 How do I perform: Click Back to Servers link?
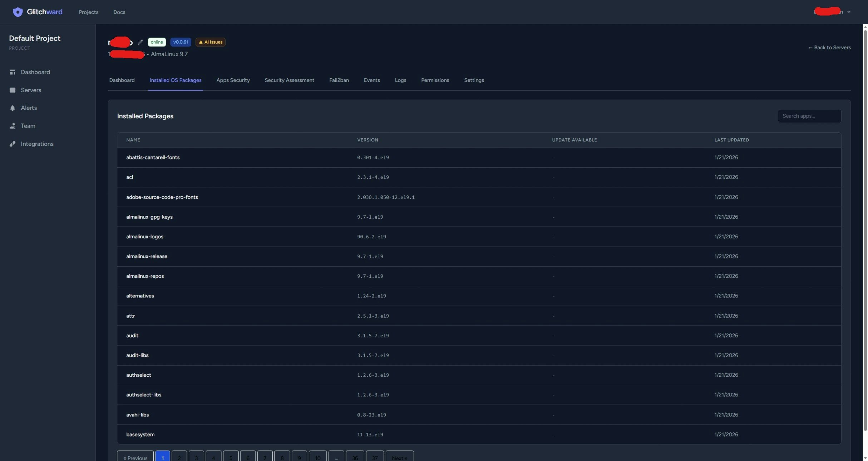(x=829, y=48)
